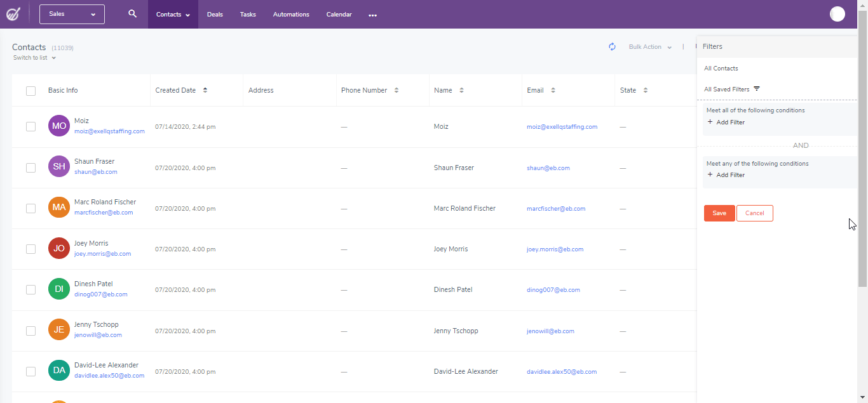Click the DA avatar for David-Lee Alexander
This screenshot has height=403, width=868.
coord(59,370)
